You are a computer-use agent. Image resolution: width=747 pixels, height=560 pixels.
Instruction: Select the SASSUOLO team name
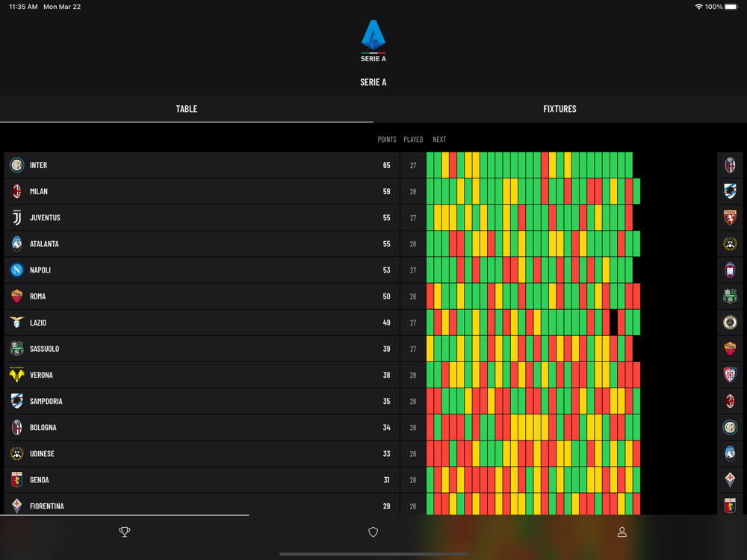click(44, 349)
